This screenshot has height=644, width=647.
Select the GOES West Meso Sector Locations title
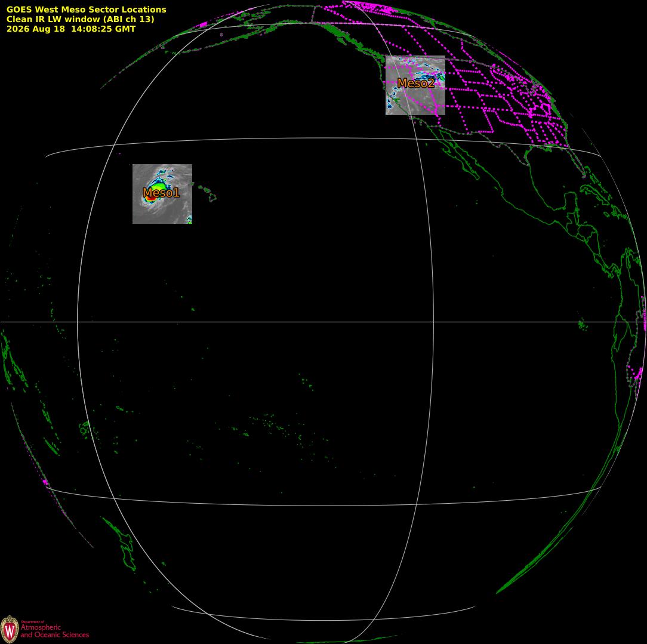point(86,10)
